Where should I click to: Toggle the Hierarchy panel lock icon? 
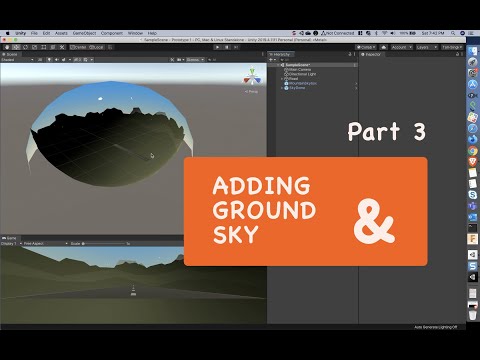pos(350,54)
